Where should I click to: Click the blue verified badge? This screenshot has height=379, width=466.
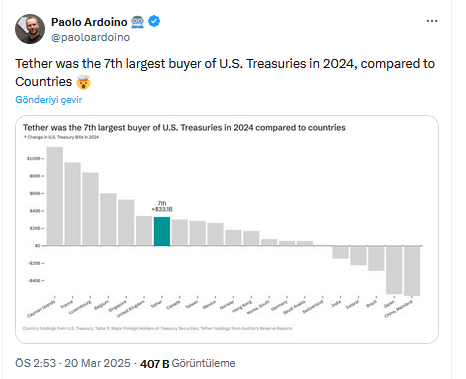(x=154, y=22)
